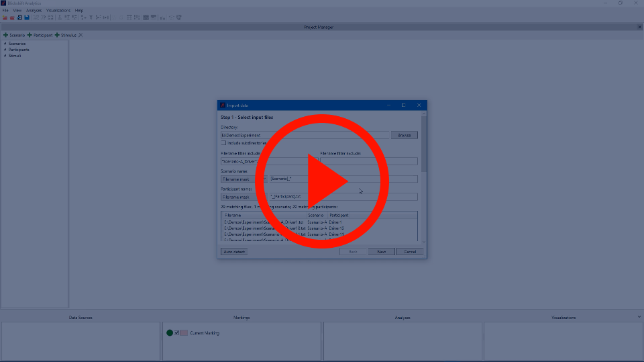Click the green circle beside Current Marking

click(x=170, y=333)
